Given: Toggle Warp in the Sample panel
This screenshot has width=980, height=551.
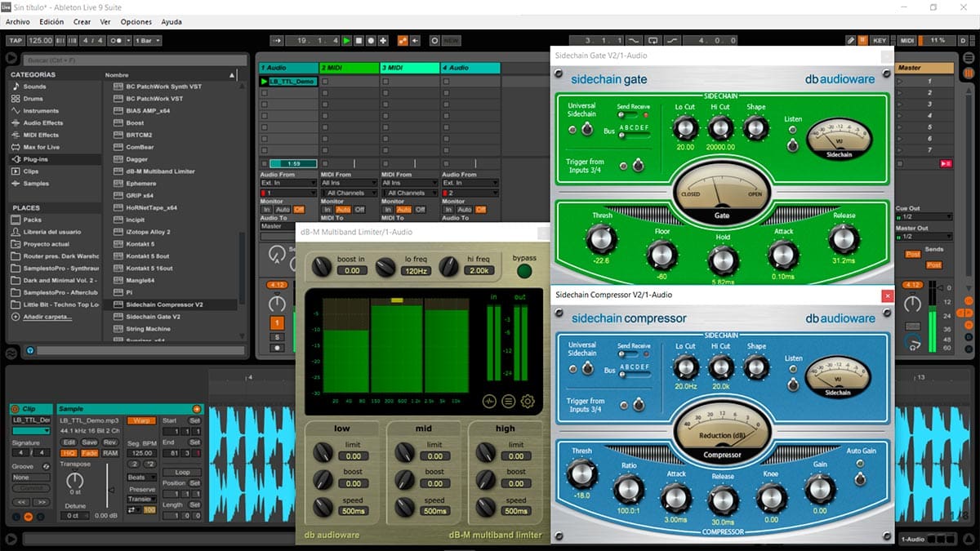Looking at the screenshot, I should [141, 420].
